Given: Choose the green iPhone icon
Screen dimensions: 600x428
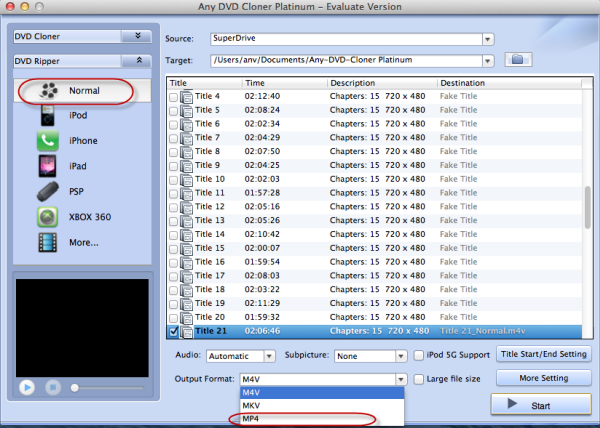Looking at the screenshot, I should [x=47, y=140].
